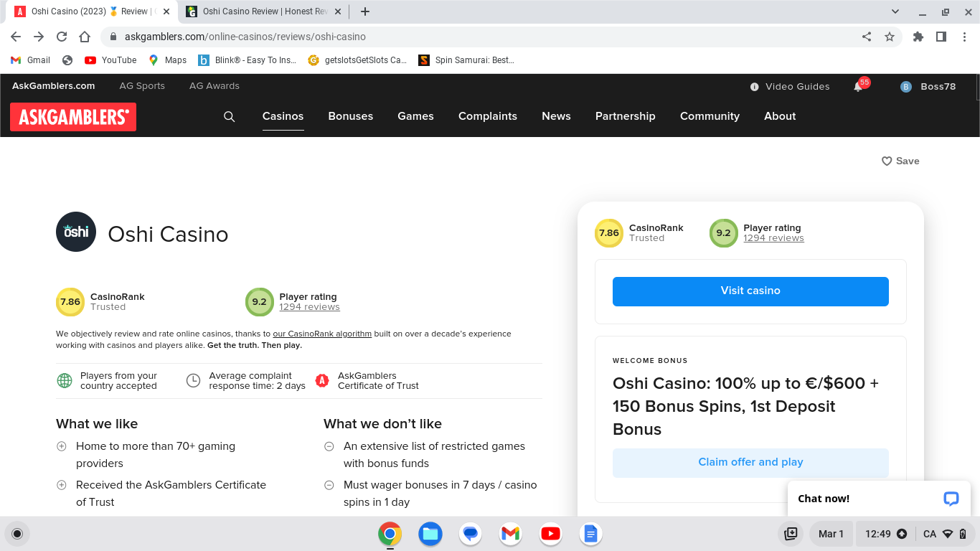Bookmark this page with the star icon
The width and height of the screenshot is (980, 551).
pyautogui.click(x=890, y=37)
